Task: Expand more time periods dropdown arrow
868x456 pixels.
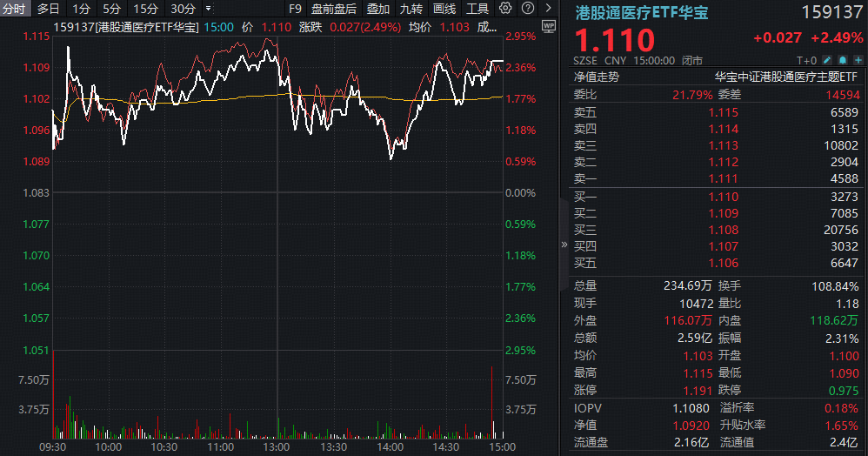Action: [207, 9]
